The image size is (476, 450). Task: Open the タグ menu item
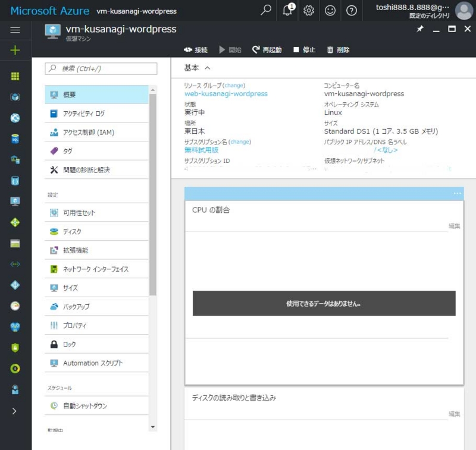point(96,151)
